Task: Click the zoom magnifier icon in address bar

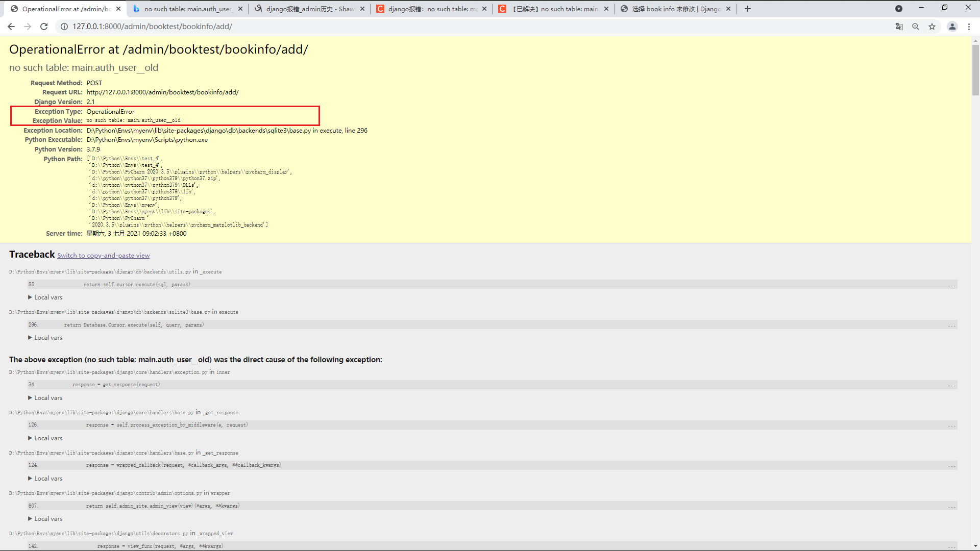Action: (916, 27)
